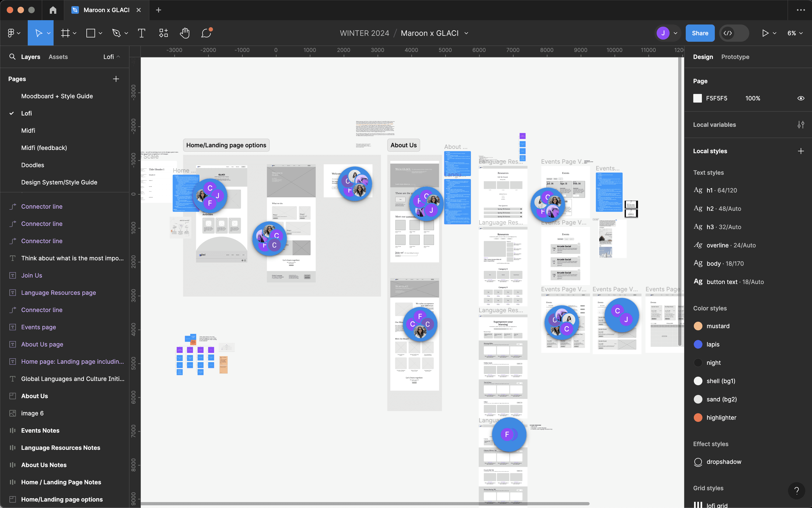The width and height of the screenshot is (812, 508).
Task: Open Local variables settings icon
Action: [x=801, y=125]
